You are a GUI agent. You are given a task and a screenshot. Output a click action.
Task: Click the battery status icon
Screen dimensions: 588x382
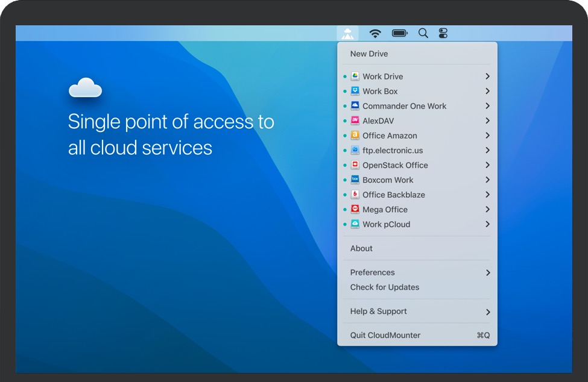(400, 33)
